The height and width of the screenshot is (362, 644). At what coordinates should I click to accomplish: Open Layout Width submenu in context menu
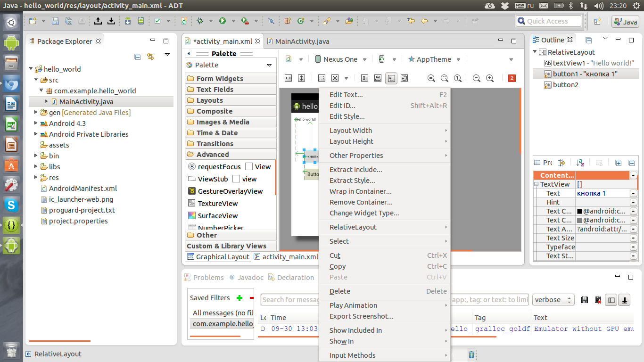pyautogui.click(x=385, y=131)
